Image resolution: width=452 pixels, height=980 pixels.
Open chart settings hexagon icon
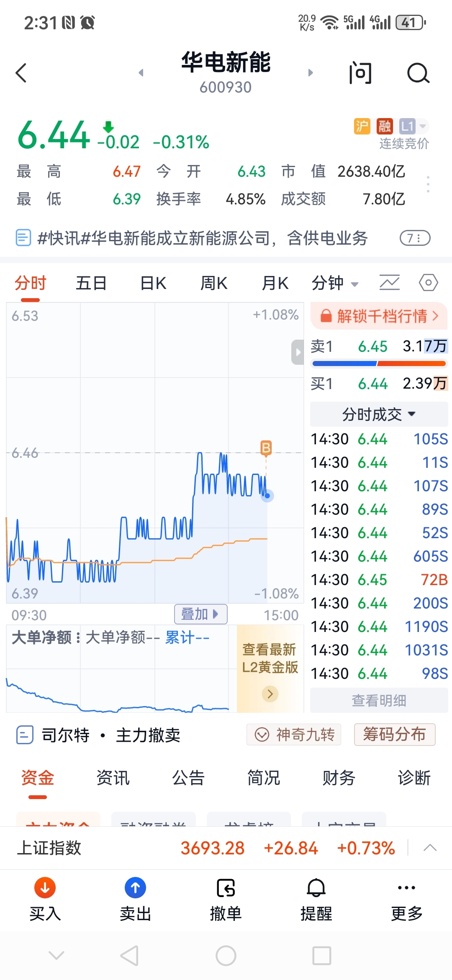tap(429, 283)
